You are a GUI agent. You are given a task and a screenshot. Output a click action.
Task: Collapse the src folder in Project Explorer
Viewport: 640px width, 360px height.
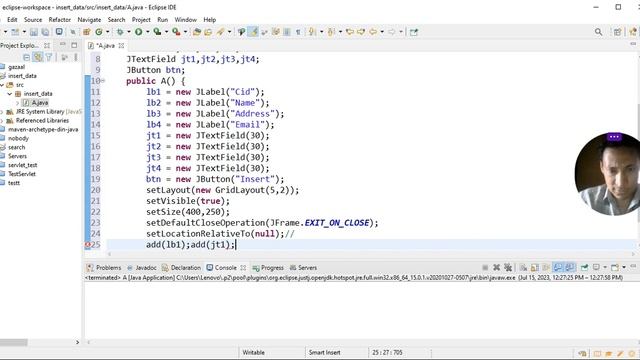tap(2, 85)
